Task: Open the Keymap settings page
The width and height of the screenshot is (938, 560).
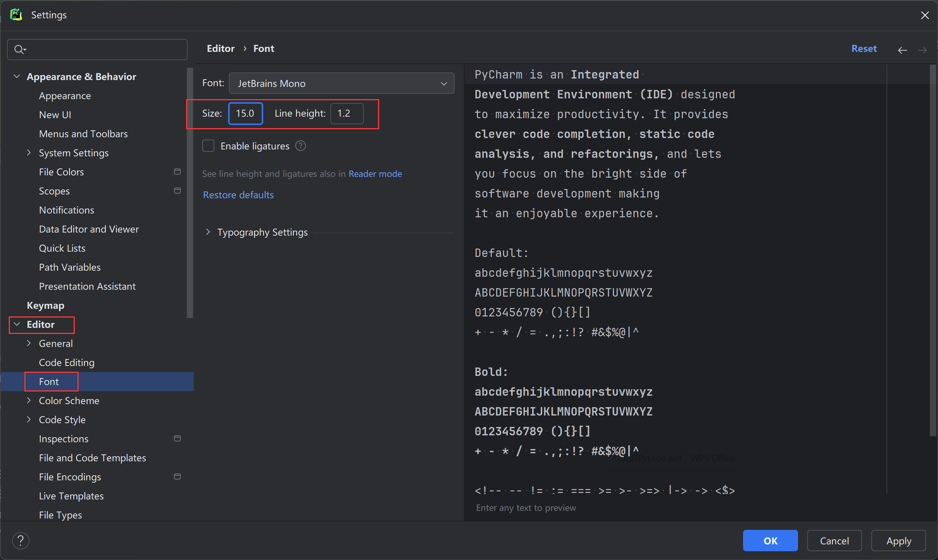Action: pos(45,305)
